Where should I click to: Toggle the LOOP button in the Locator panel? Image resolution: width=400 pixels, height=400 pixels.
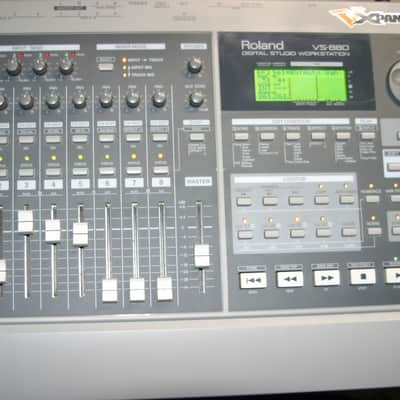click(x=322, y=200)
